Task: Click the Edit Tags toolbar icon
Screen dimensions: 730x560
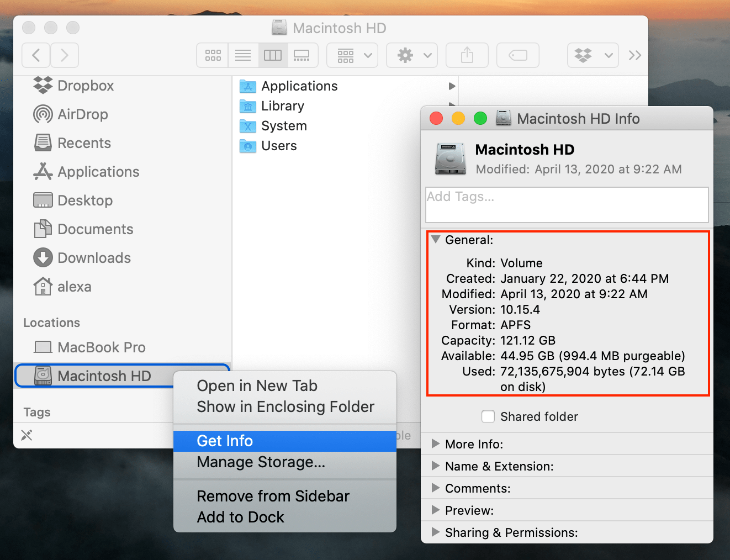Action: 517,55
